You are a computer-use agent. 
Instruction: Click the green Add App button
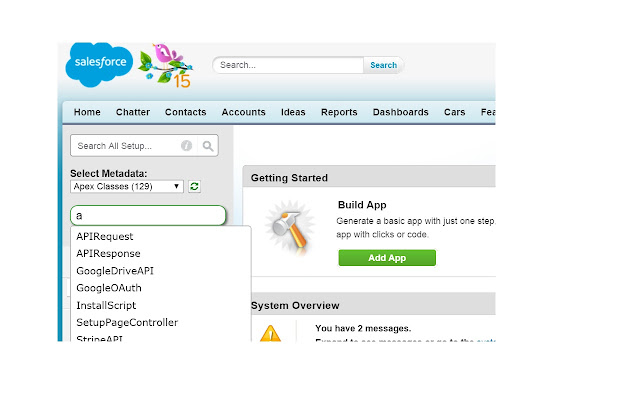point(387,258)
